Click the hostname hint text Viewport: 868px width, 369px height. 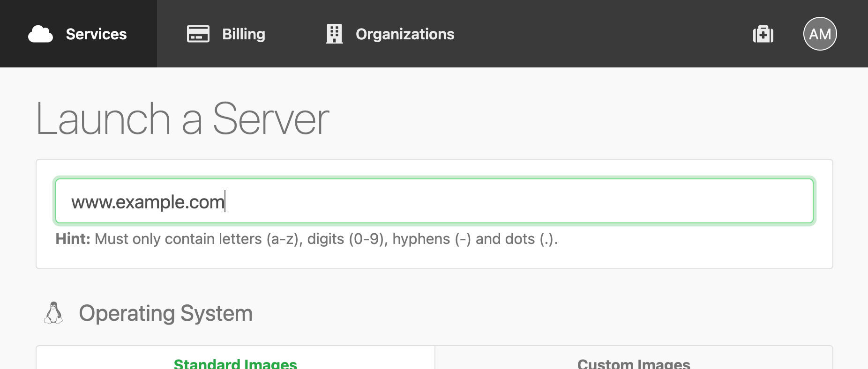click(x=307, y=239)
